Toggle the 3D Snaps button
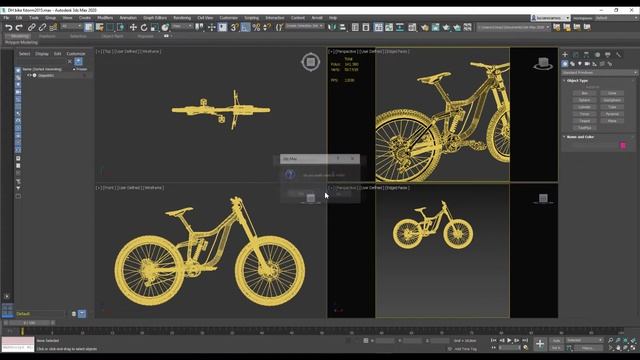Screen dimensions: 640x360 click(234, 27)
